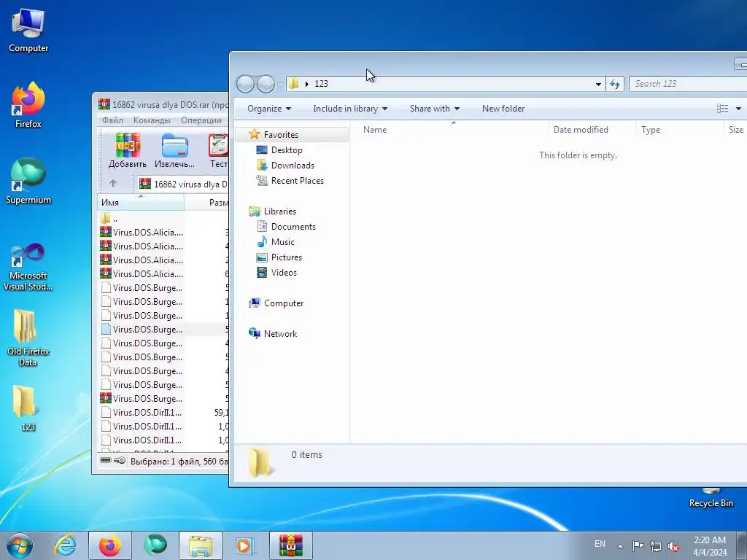
Task: Switch to WinRAR on the taskbar
Action: [290, 545]
